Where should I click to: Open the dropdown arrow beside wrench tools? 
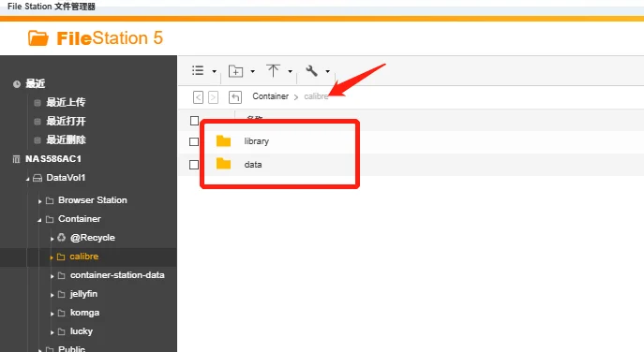tap(328, 71)
